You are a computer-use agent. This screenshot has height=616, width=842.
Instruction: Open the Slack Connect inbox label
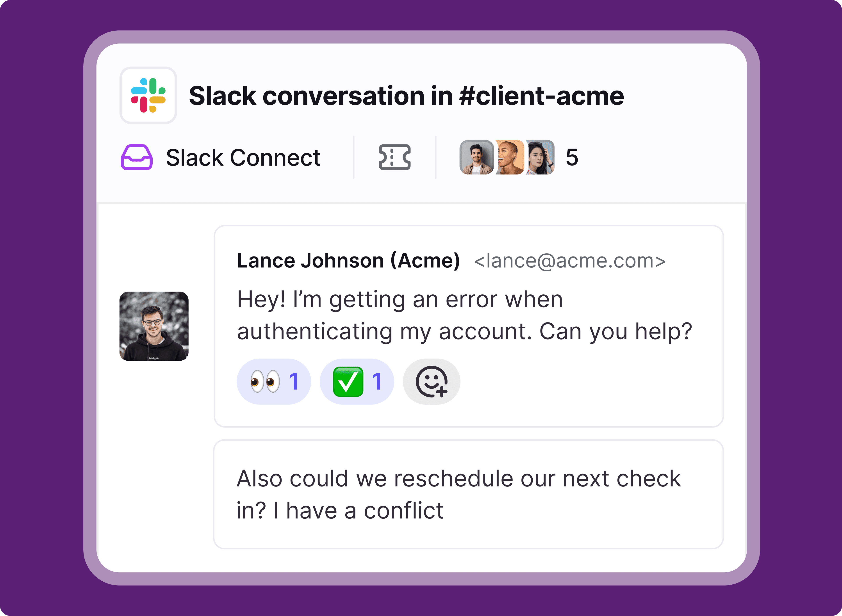(243, 157)
